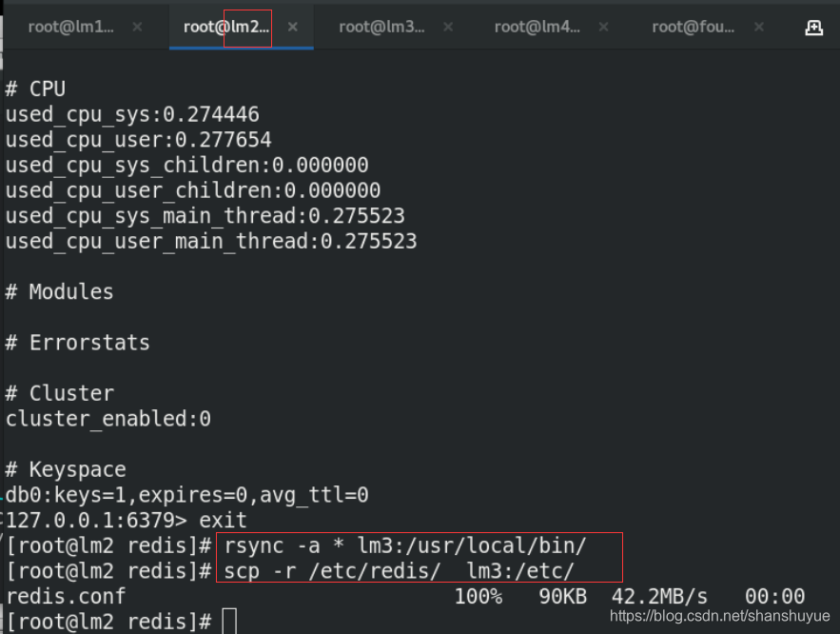Close the root@lm1 tab
The height and width of the screenshot is (634, 840).
137,27
